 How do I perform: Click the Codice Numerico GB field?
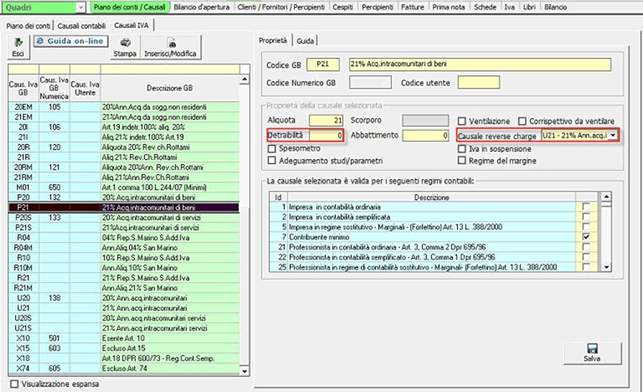pos(370,82)
